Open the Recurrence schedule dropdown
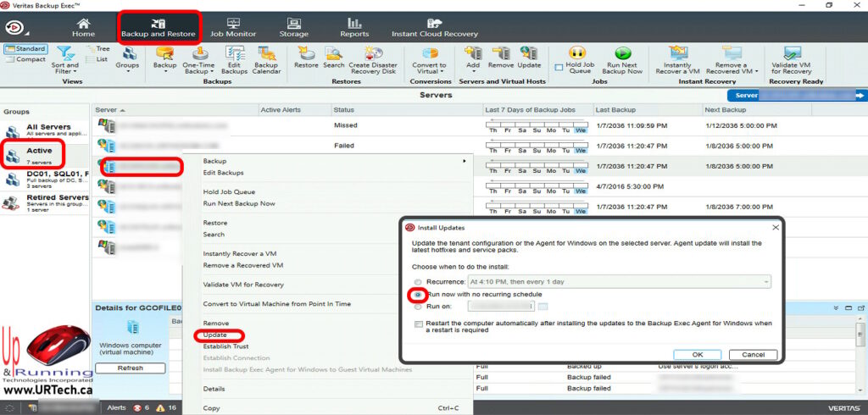 pyautogui.click(x=766, y=281)
